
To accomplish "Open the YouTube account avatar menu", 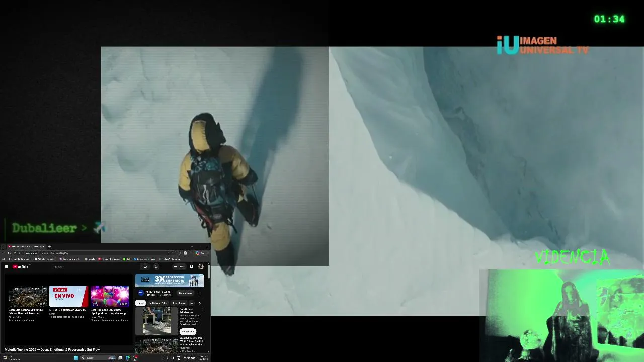I will coord(201,267).
